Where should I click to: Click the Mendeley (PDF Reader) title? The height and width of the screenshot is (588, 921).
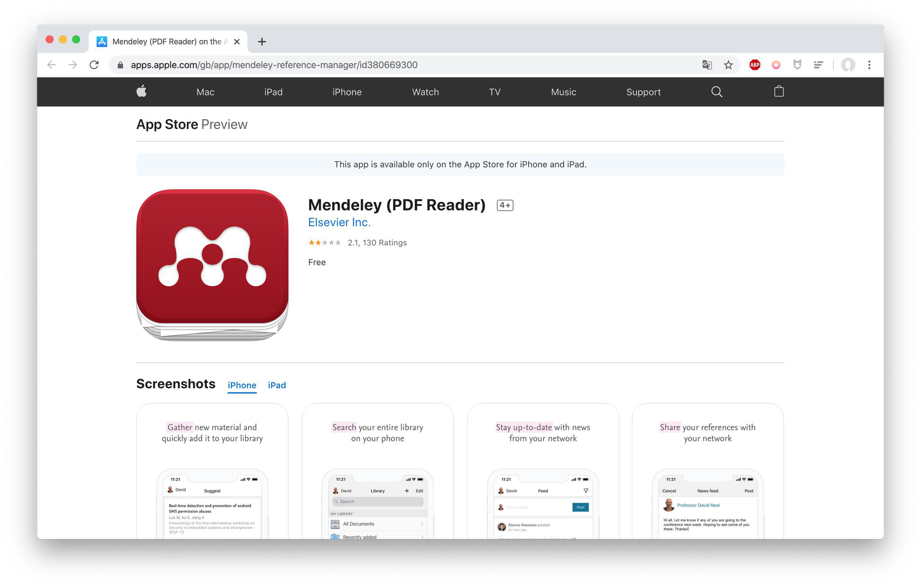coord(397,205)
